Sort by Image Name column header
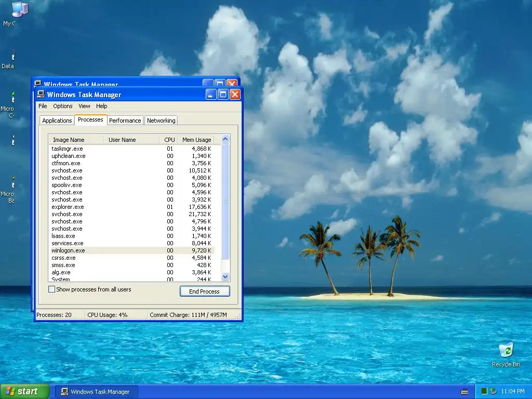Screen dimensions: 532x399 (76, 140)
